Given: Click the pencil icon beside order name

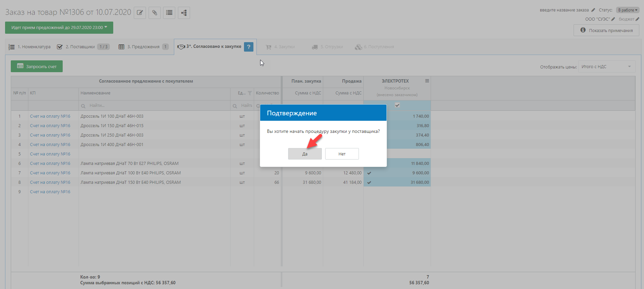Looking at the screenshot, I should point(593,10).
